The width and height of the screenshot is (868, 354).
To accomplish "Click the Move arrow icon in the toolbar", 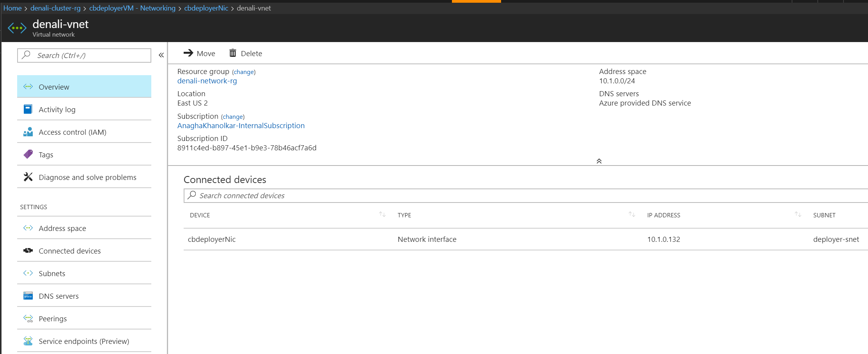I will pos(188,53).
